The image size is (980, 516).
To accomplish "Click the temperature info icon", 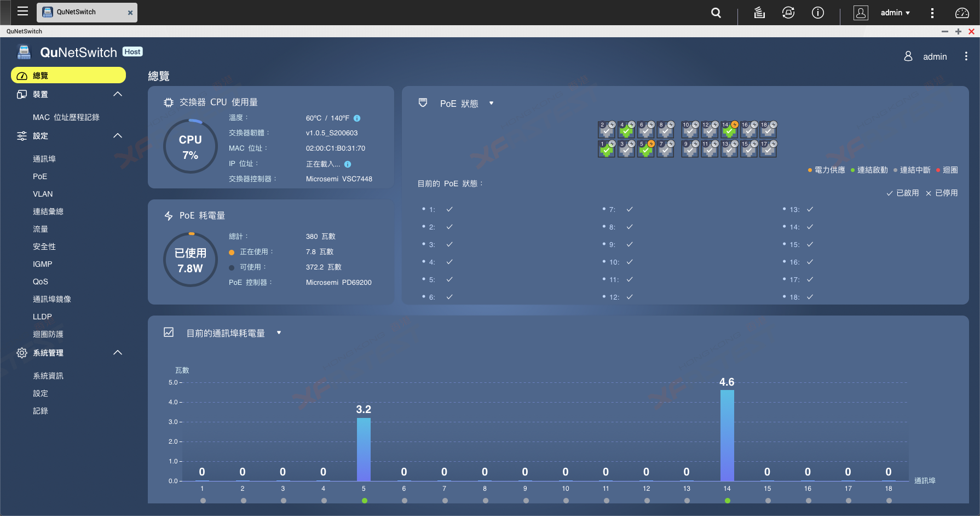I will coord(357,118).
